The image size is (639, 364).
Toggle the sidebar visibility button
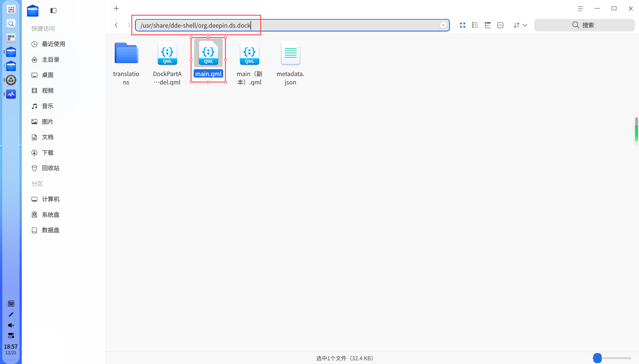click(53, 11)
